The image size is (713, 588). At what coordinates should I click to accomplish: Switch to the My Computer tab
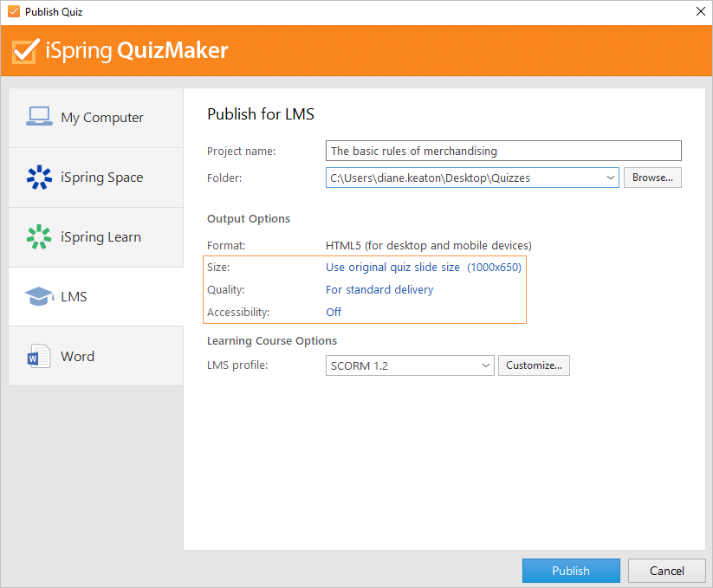click(x=96, y=117)
